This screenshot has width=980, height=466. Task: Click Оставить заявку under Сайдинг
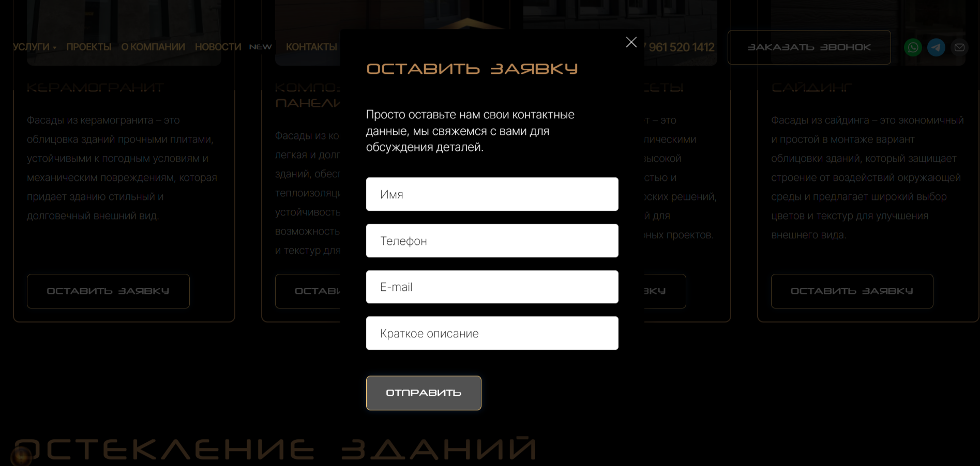(x=852, y=291)
